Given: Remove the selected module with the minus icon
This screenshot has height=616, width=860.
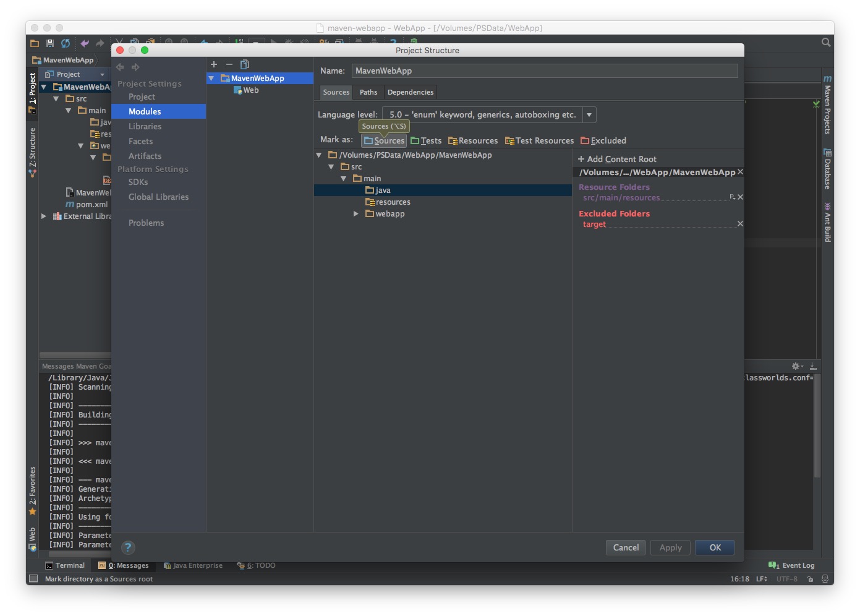Looking at the screenshot, I should (229, 64).
